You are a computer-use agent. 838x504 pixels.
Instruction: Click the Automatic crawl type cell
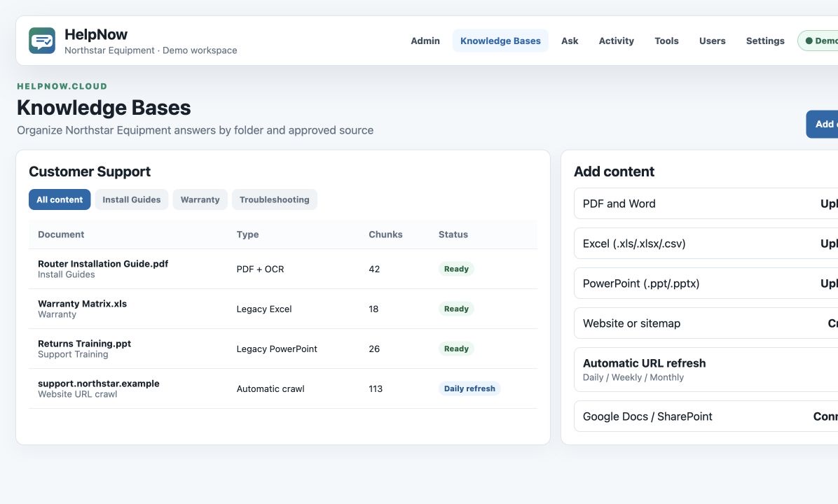(x=270, y=388)
